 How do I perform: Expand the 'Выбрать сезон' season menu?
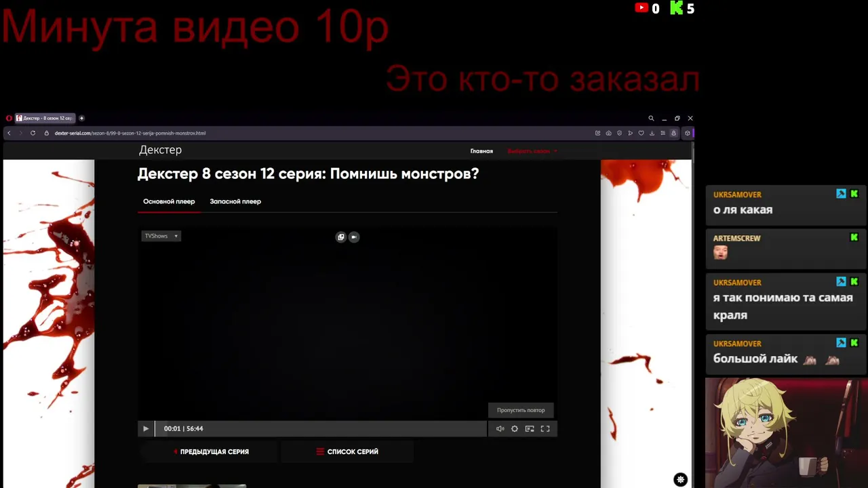click(x=532, y=151)
